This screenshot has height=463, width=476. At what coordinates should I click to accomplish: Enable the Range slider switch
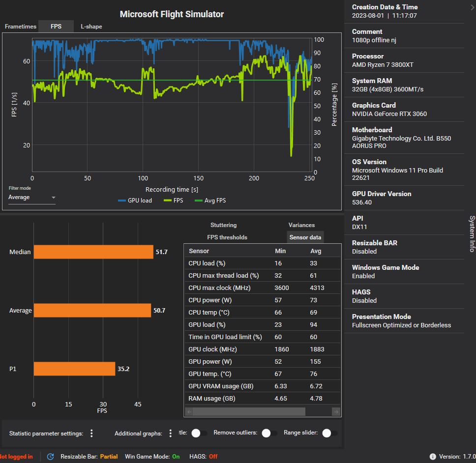pyautogui.click(x=330, y=433)
